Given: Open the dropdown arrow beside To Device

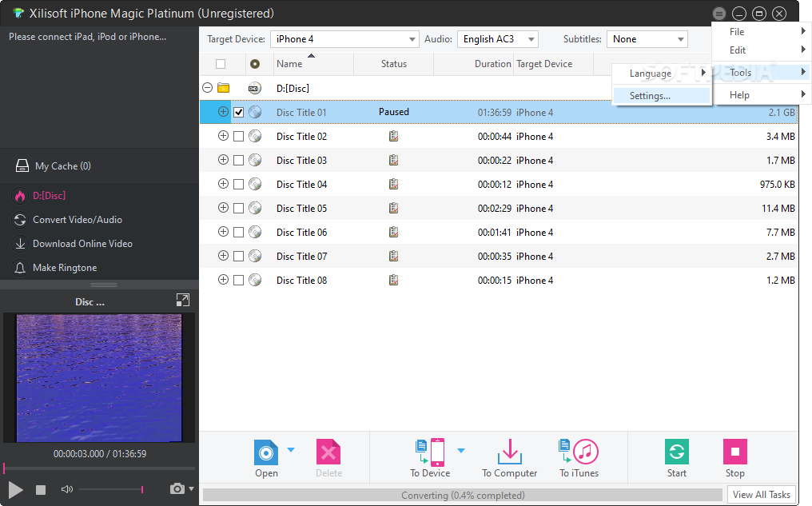Looking at the screenshot, I should pyautogui.click(x=461, y=451).
